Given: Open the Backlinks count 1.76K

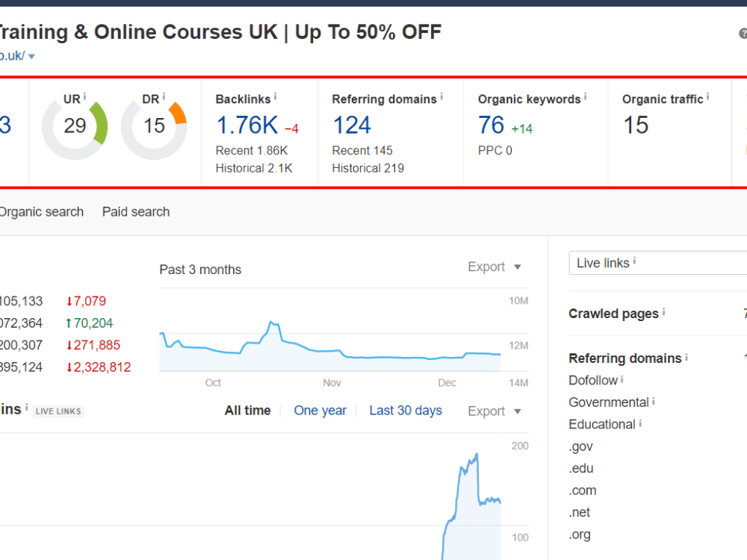Looking at the screenshot, I should [247, 125].
